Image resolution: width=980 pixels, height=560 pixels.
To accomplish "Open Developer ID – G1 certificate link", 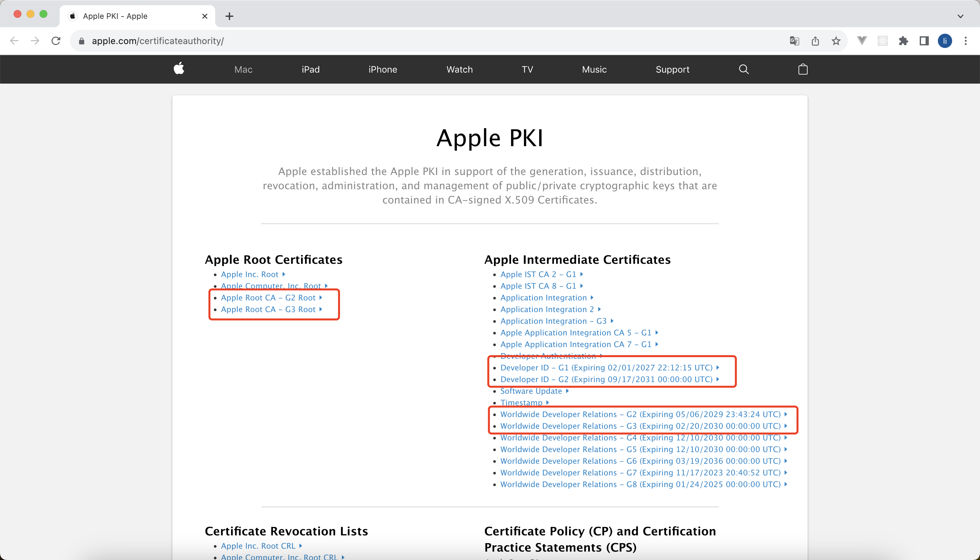I will (610, 368).
